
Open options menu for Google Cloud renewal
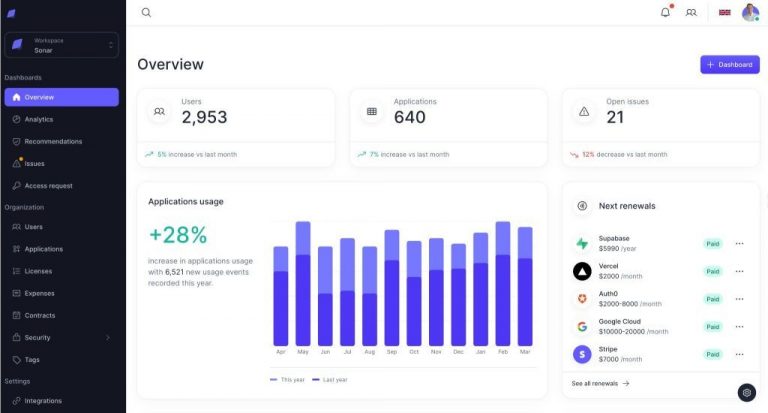coord(739,326)
